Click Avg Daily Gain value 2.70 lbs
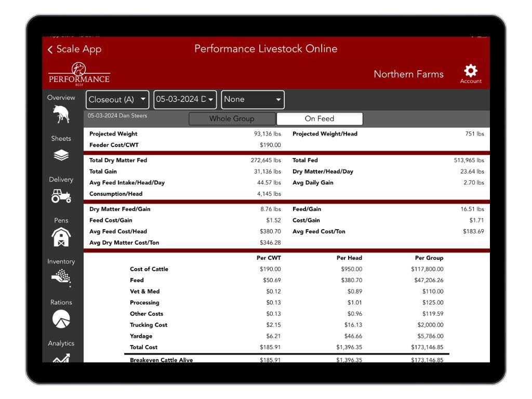Screen dimensions: 532x399 coord(474,182)
